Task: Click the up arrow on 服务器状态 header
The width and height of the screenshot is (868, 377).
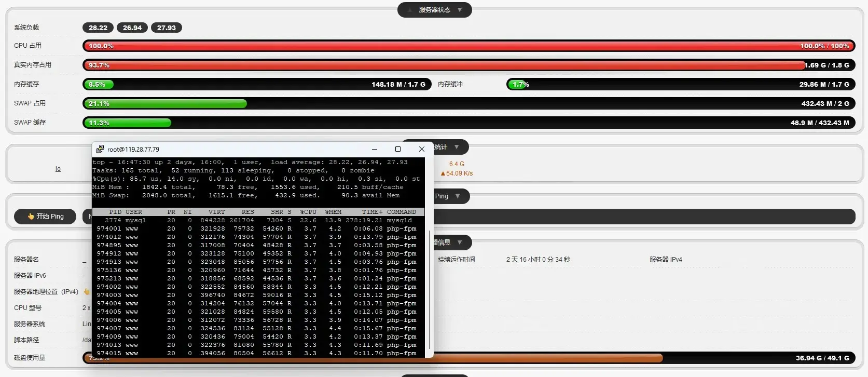Action: [409, 10]
